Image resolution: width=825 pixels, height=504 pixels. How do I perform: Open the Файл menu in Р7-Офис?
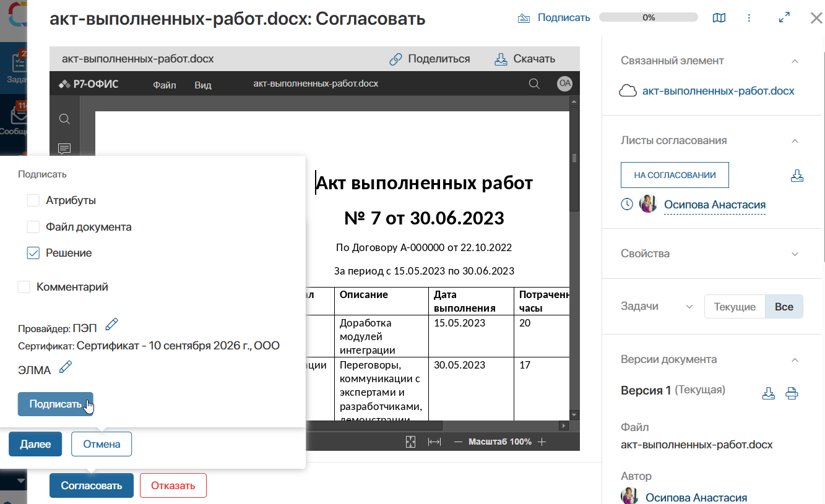pyautogui.click(x=165, y=85)
